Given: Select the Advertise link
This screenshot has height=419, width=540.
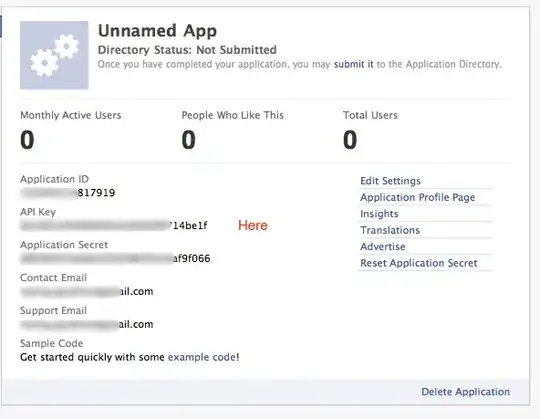Looking at the screenshot, I should 383,247.
